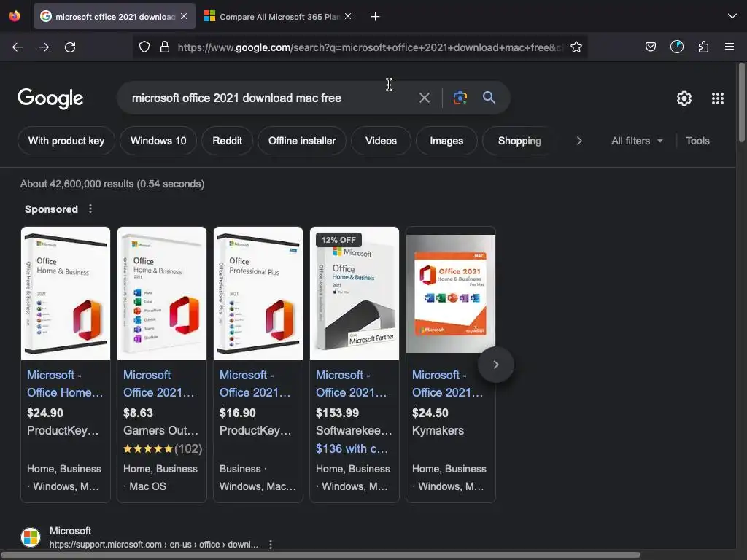Filter by Offline installer chip
Screen dimensions: 747x560
pos(302,141)
